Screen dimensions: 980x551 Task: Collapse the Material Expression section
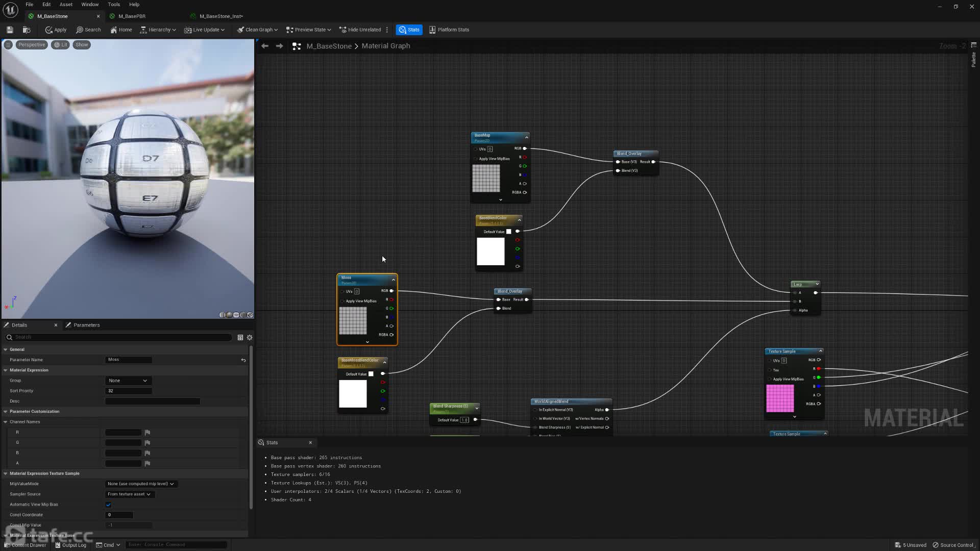point(6,370)
